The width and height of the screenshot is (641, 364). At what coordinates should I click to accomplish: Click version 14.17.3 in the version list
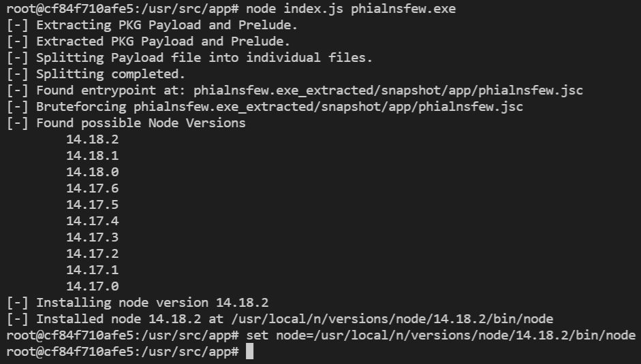coord(93,237)
